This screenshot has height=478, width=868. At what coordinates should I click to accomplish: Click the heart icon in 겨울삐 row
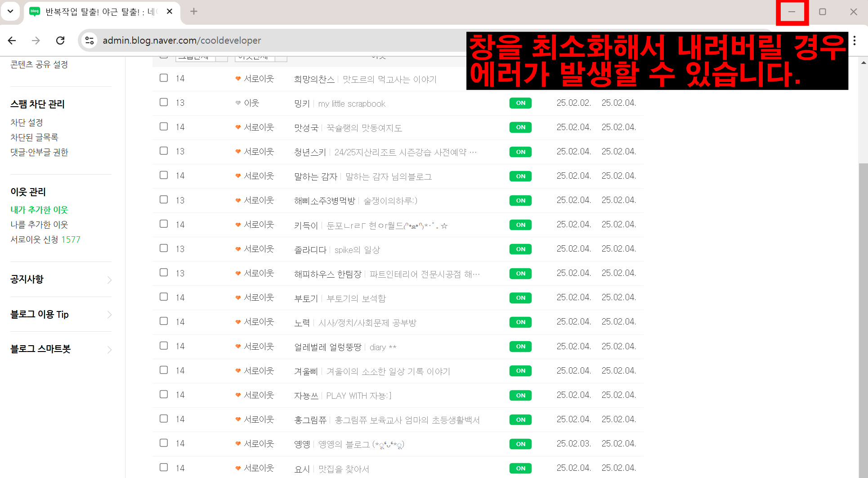[238, 371]
